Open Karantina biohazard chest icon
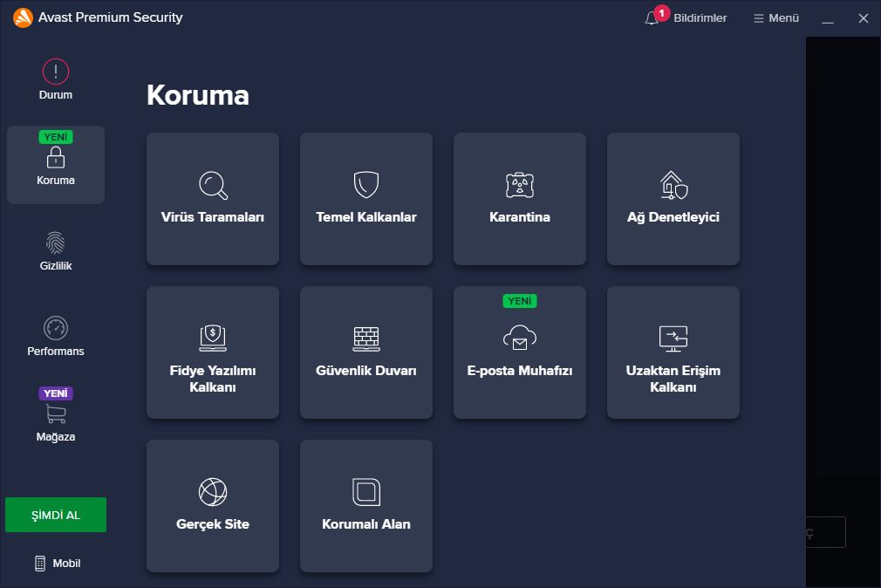This screenshot has height=588, width=881. click(x=520, y=185)
